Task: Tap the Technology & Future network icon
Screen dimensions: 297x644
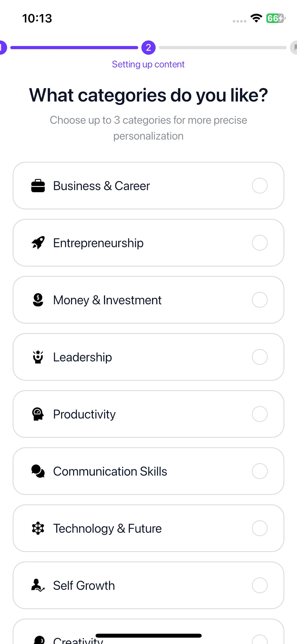Action: [38, 528]
